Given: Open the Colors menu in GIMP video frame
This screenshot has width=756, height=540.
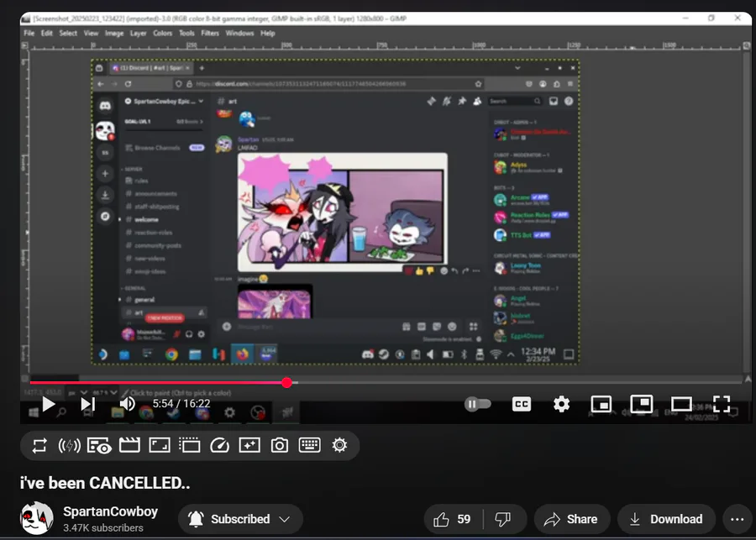Looking at the screenshot, I should click(x=162, y=34).
